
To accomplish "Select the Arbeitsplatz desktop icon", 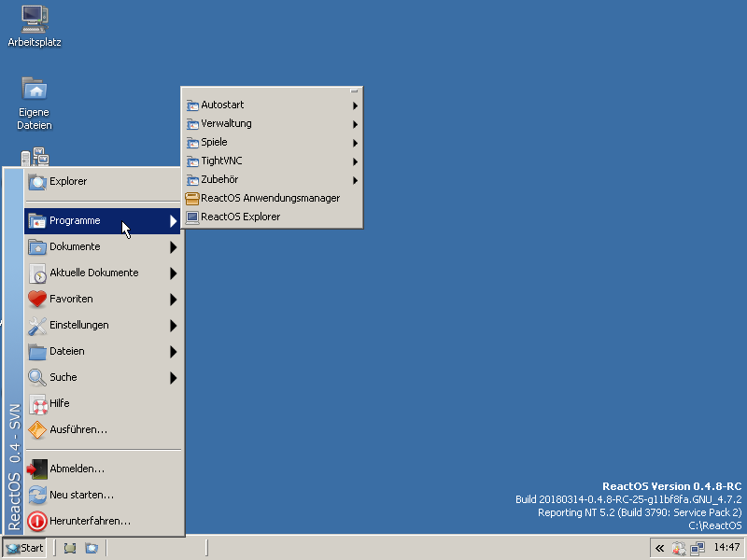I will [35, 26].
